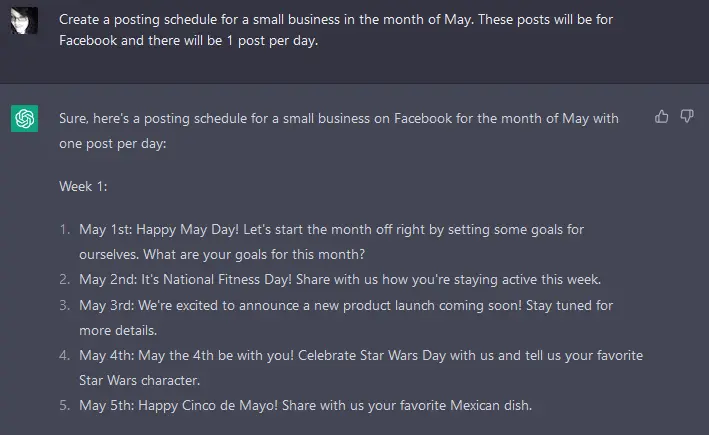Select the May 4th post entry
This screenshot has width=709, height=435.
pyautogui.click(x=360, y=367)
